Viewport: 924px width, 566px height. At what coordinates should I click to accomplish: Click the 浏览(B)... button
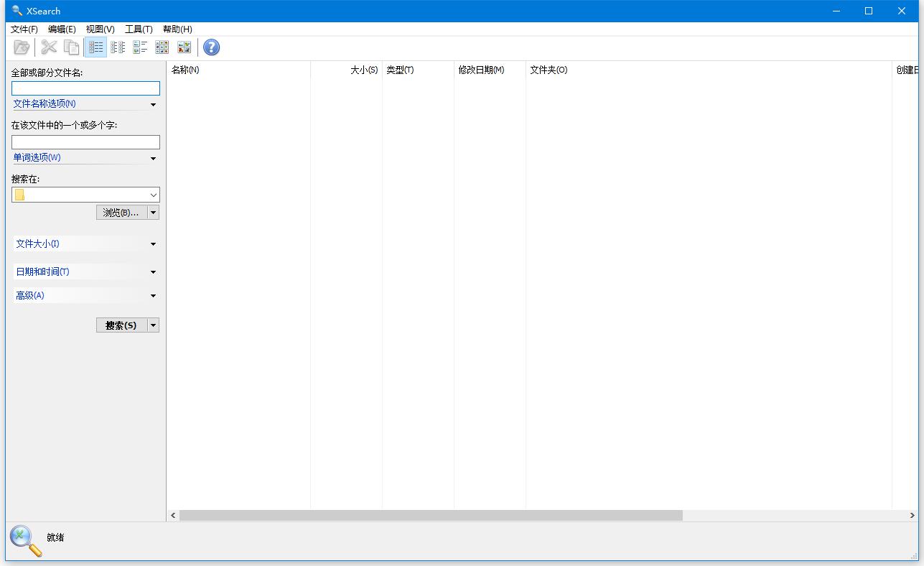point(121,213)
